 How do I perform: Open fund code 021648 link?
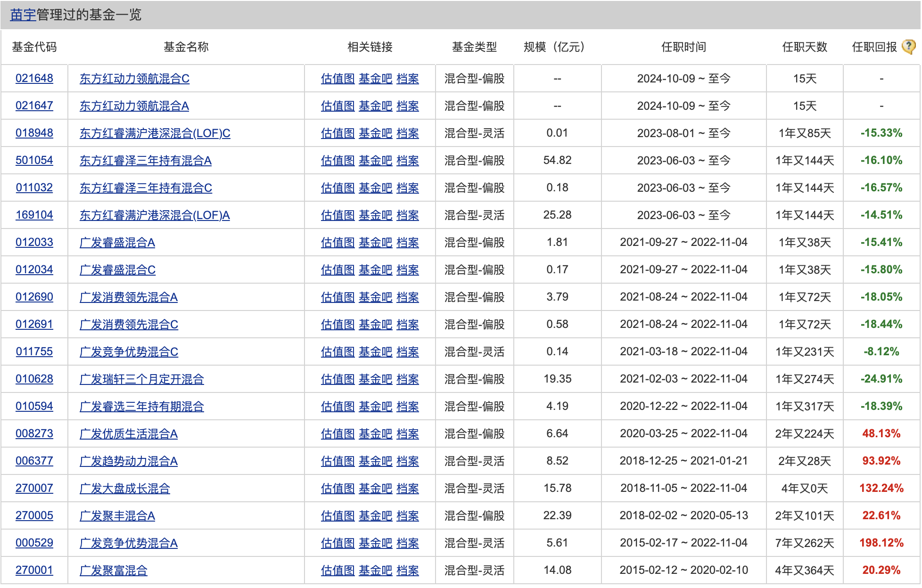pyautogui.click(x=34, y=78)
